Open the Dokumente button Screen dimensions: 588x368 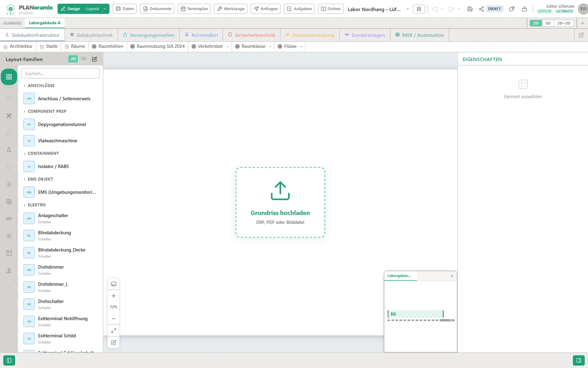(x=157, y=9)
